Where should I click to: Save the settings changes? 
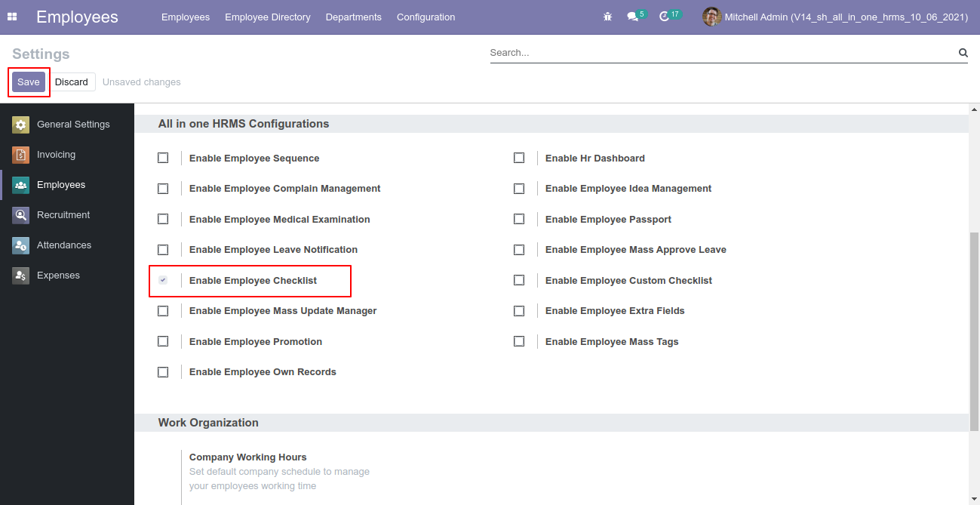29,82
